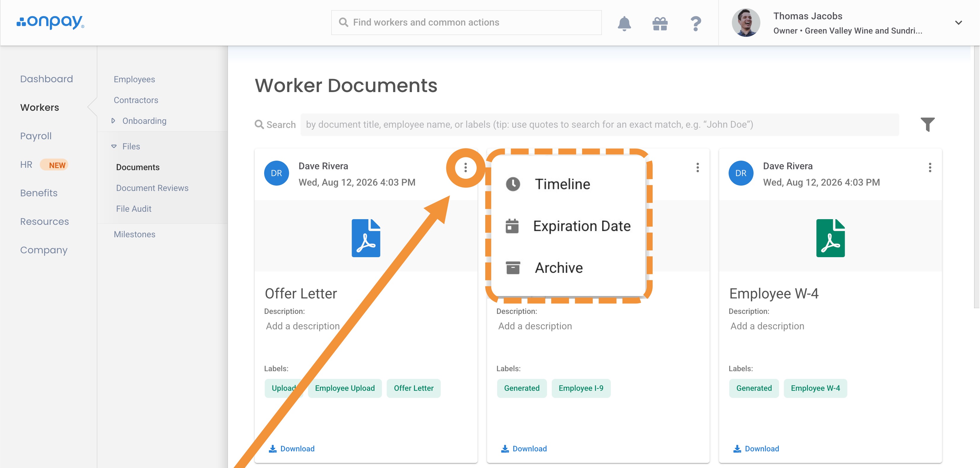
Task: Add a description to Offer Letter
Action: [x=303, y=326]
